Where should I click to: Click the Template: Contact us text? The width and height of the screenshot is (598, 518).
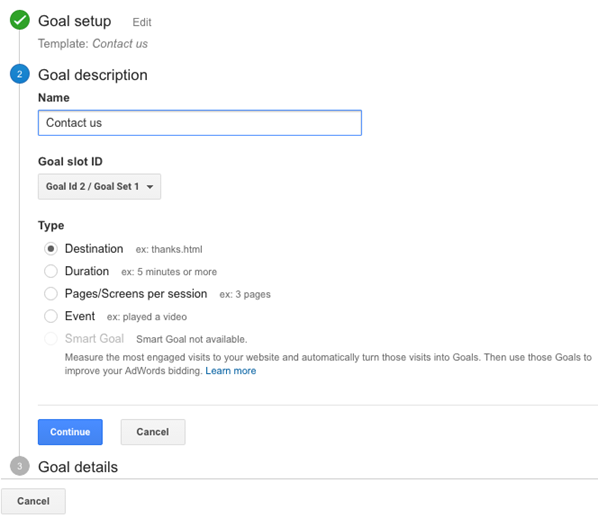93,43
